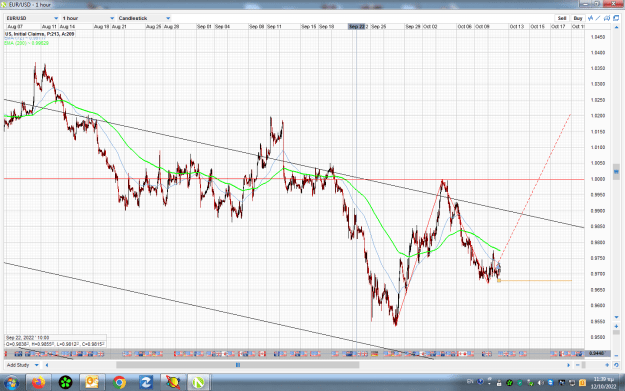The height and width of the screenshot is (391, 625).
Task: Click the price scale down arrow at right
Action: pyautogui.click(x=616, y=317)
